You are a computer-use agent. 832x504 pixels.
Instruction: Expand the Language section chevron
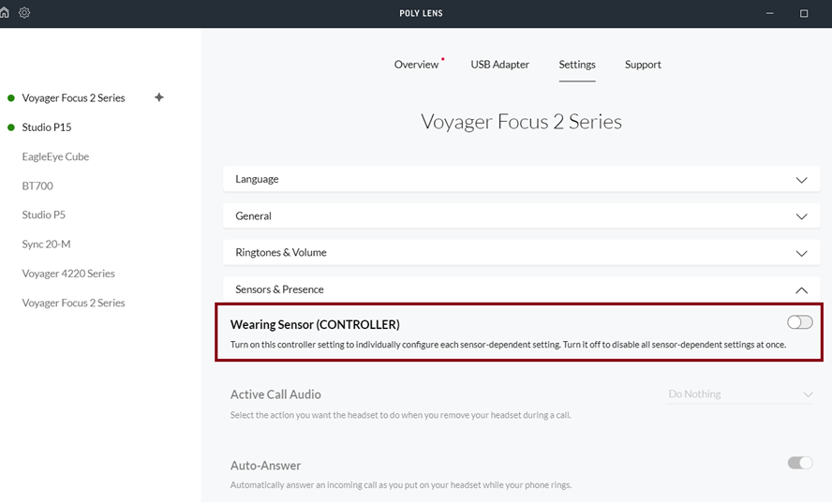click(801, 180)
